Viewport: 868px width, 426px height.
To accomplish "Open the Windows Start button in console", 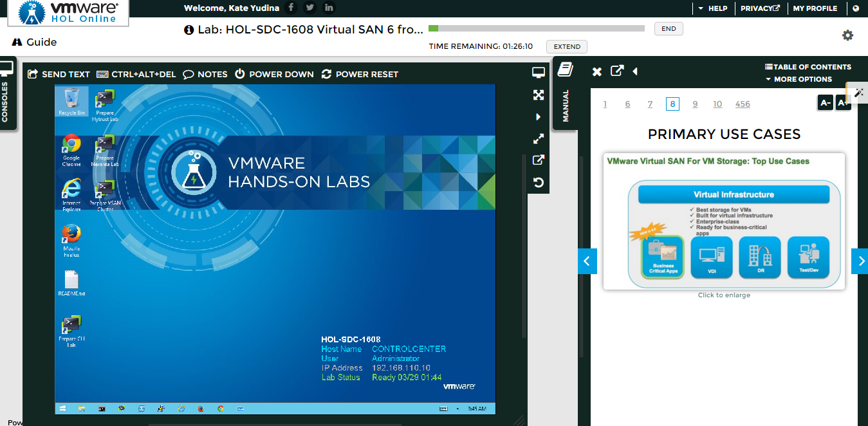I will point(62,408).
